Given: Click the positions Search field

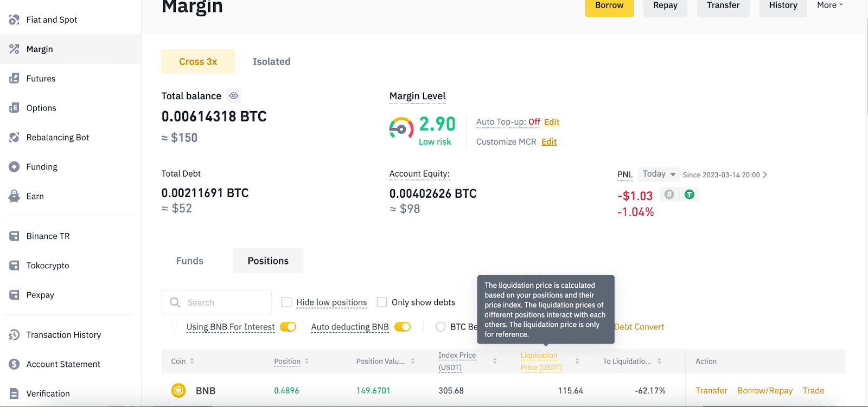Looking at the screenshot, I should (216, 302).
